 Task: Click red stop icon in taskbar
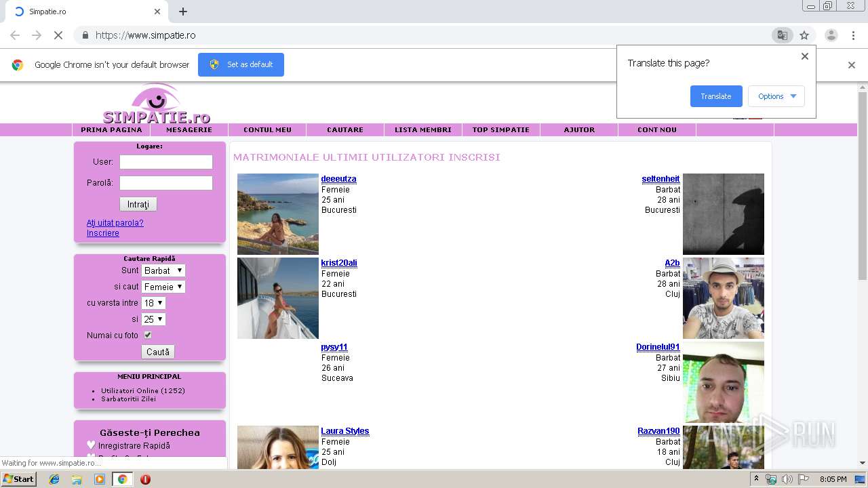click(x=145, y=479)
